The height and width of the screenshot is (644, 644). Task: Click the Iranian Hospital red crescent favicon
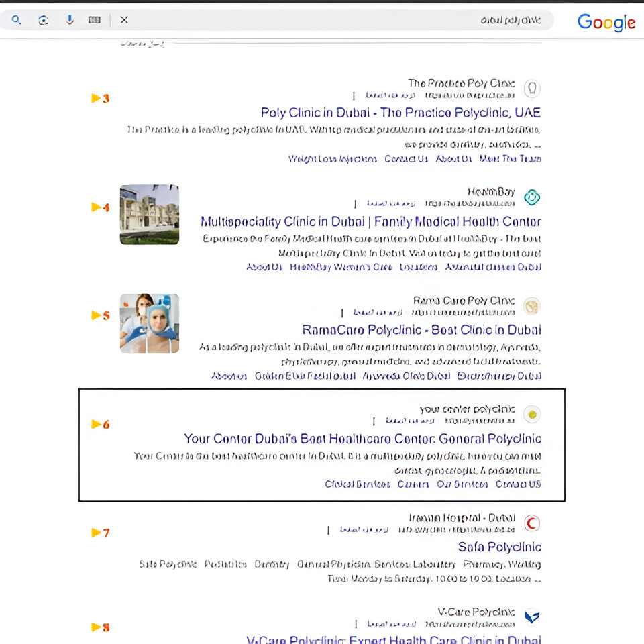click(x=532, y=523)
